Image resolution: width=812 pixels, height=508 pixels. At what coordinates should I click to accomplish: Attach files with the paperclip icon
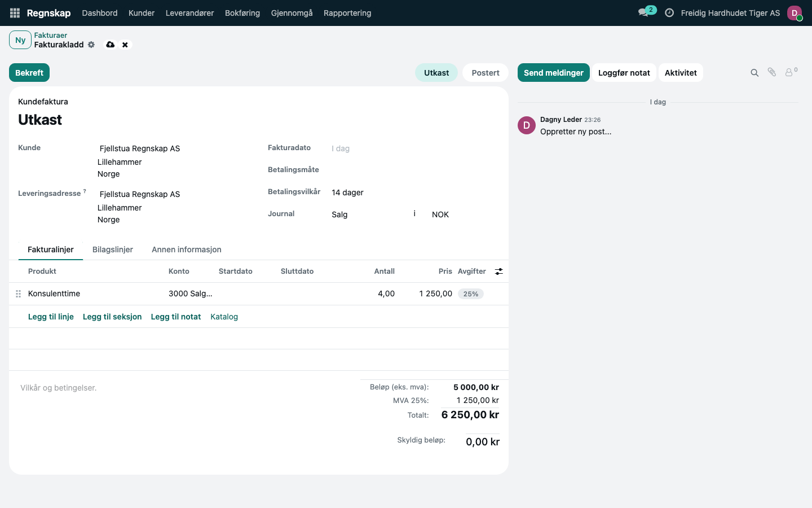tap(772, 72)
